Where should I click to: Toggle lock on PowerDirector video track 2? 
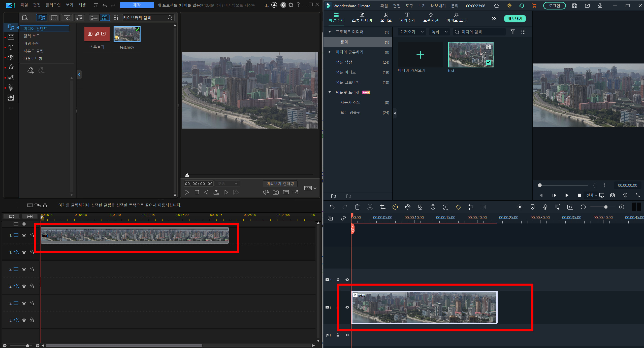click(32, 269)
